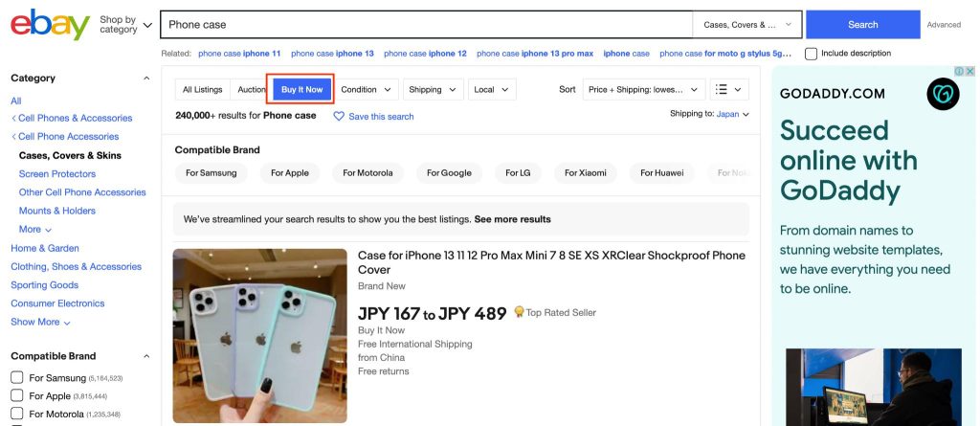Open Screen Protectors category
The image size is (980, 426).
pos(57,174)
